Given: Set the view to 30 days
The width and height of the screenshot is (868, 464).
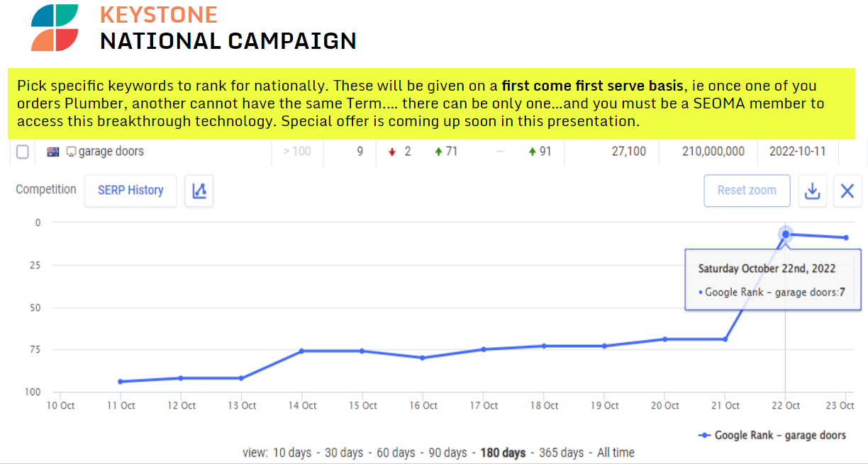Looking at the screenshot, I should pyautogui.click(x=343, y=453).
